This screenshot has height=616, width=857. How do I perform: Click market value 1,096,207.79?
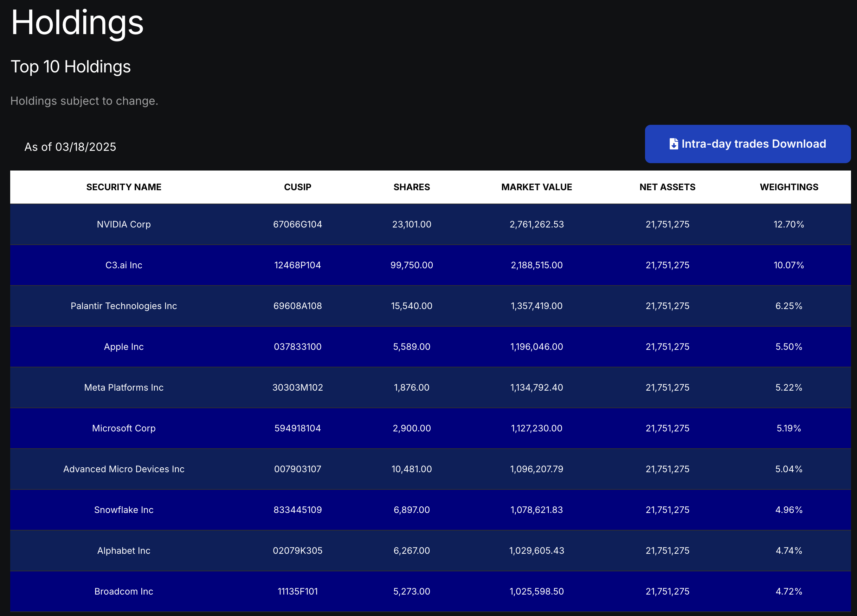(x=536, y=469)
